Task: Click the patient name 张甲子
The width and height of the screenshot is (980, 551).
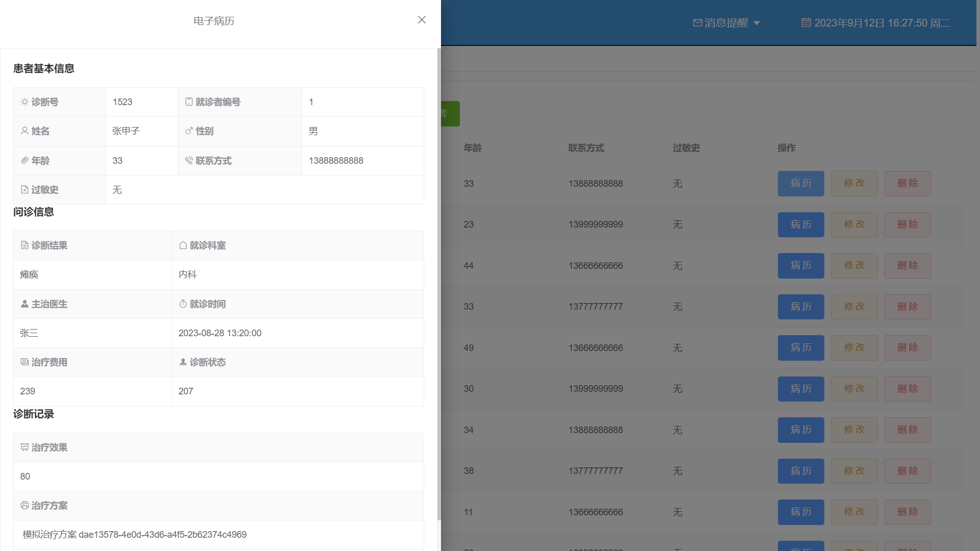Action: [x=126, y=131]
